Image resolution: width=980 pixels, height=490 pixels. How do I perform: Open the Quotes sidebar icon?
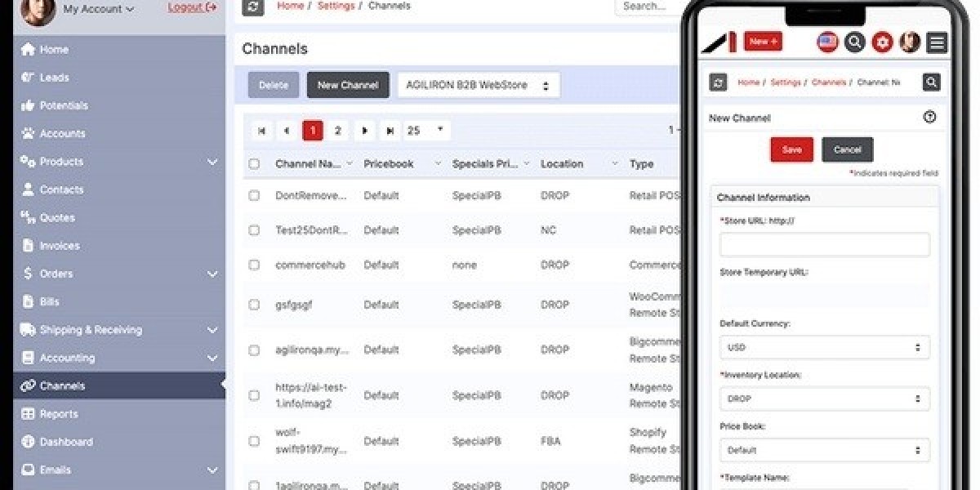pyautogui.click(x=28, y=217)
